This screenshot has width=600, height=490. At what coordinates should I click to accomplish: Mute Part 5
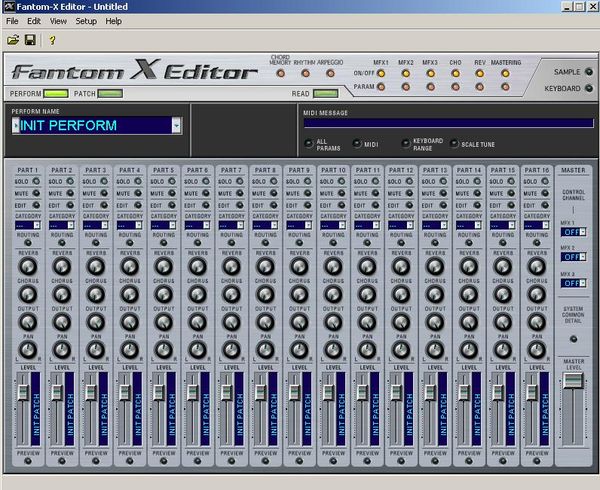(172, 194)
